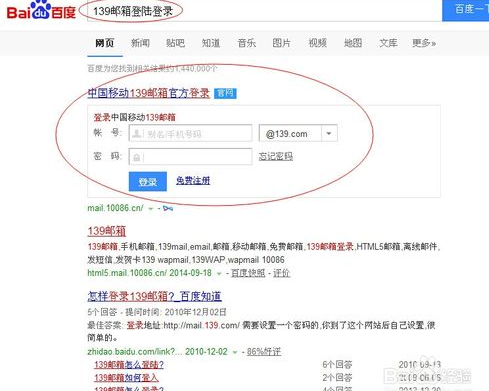Viewport: 489px width, 391px height.
Task: Open the 139邮箱怎么登陆? sub-link
Action: pyautogui.click(x=129, y=365)
